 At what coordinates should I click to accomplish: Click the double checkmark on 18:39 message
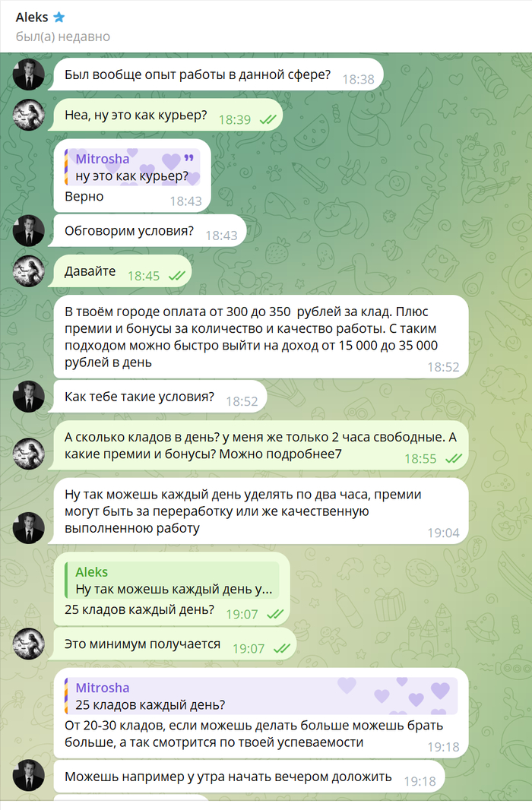(268, 120)
